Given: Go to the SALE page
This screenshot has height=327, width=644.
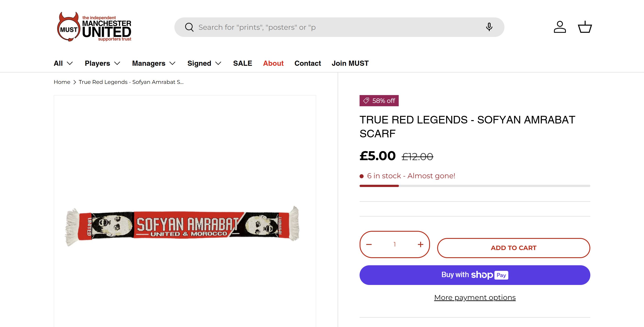Looking at the screenshot, I should 242,63.
